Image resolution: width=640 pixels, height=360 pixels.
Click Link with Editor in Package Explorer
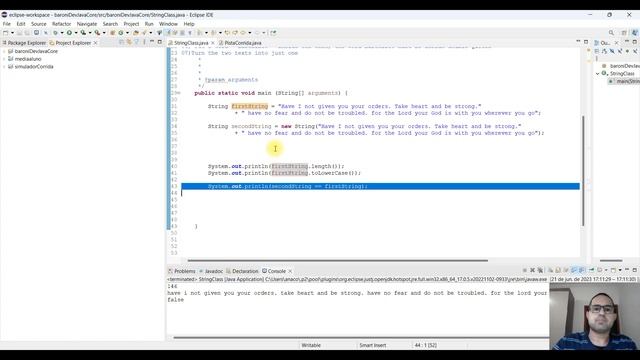[129, 42]
